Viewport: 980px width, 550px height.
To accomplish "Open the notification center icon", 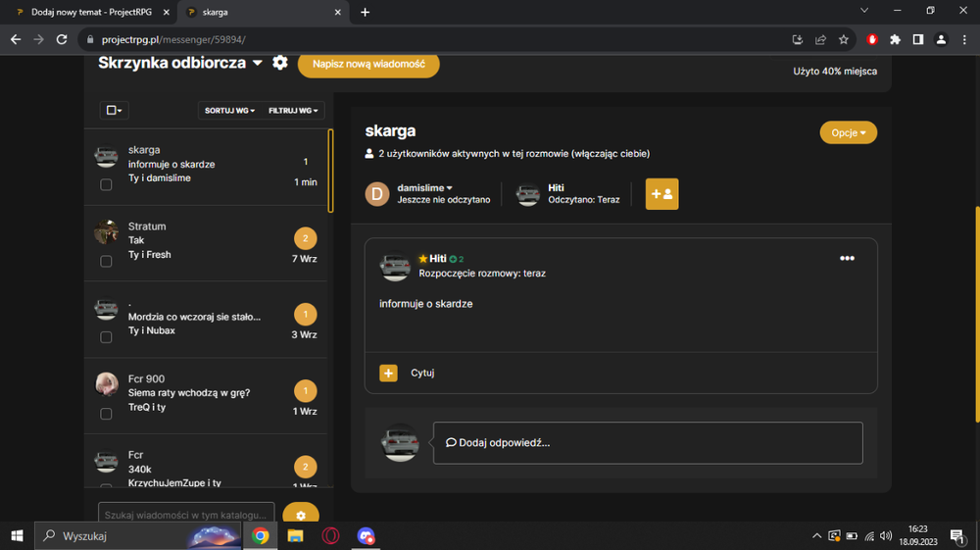I will coord(956,535).
